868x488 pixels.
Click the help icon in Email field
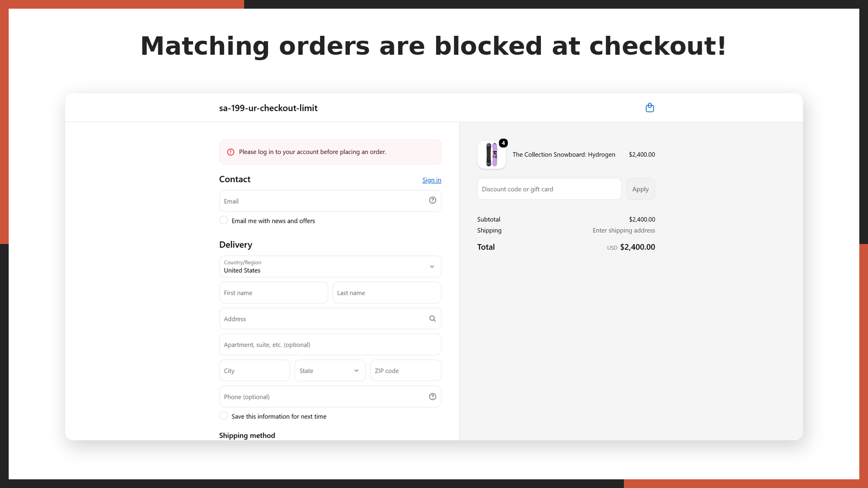pos(432,200)
